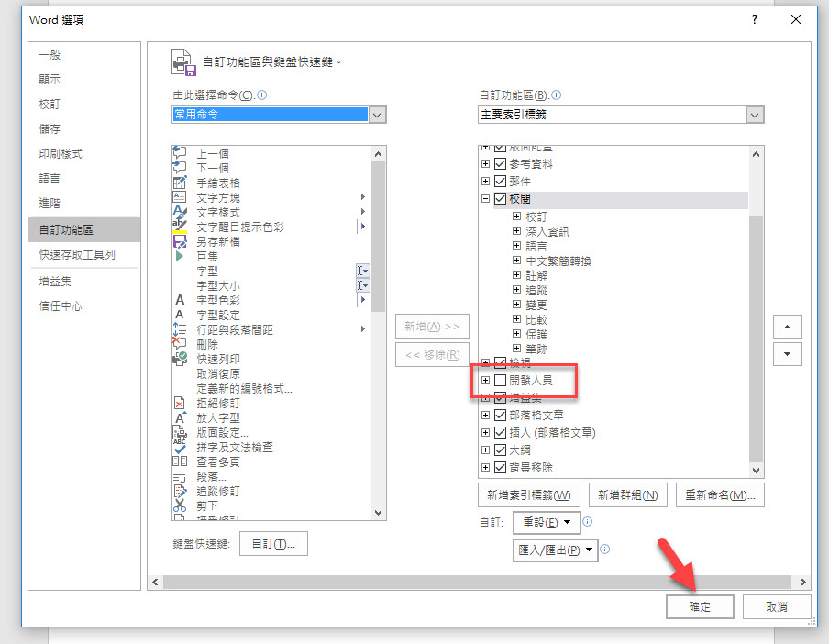Click the move up arrow button
The width and height of the screenshot is (829, 644).
click(x=787, y=327)
